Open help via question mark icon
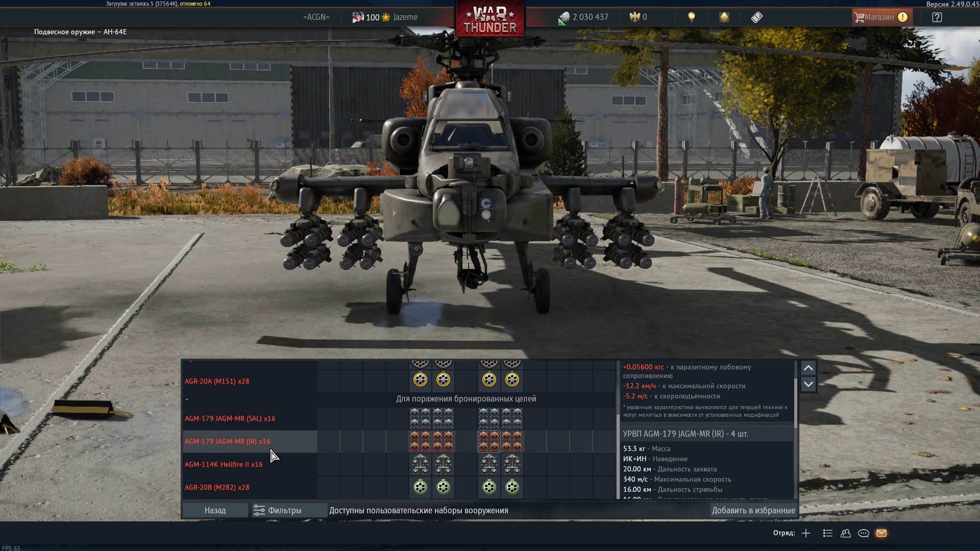The width and height of the screenshot is (980, 551). coord(937,17)
